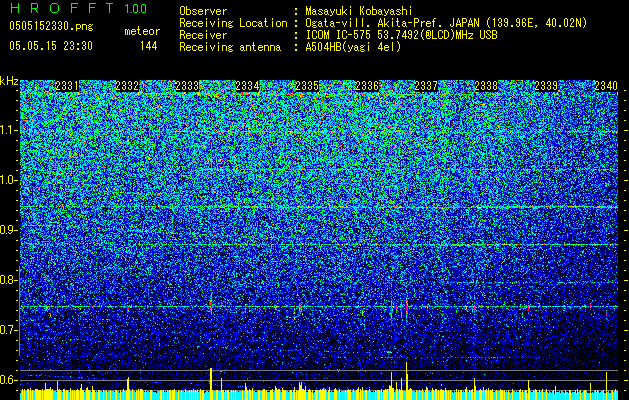Click the 0.9 kHz axis label

(x=8, y=230)
